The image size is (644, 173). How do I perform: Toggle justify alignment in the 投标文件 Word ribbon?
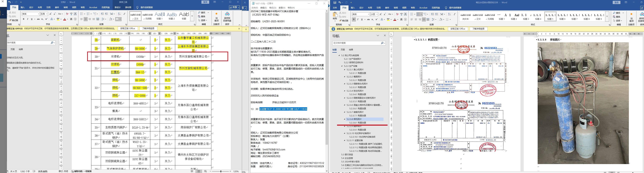coord(424,19)
